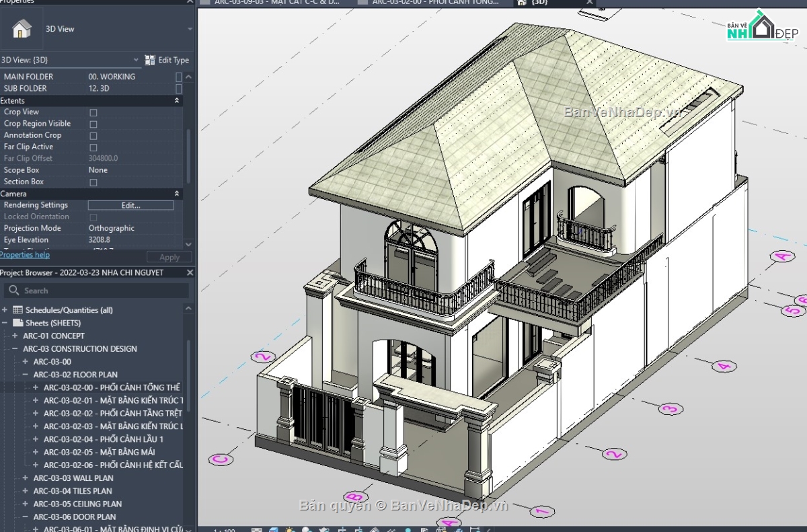807x532 pixels.
Task: Click the Sheets page icon in the tree
Action: point(18,323)
